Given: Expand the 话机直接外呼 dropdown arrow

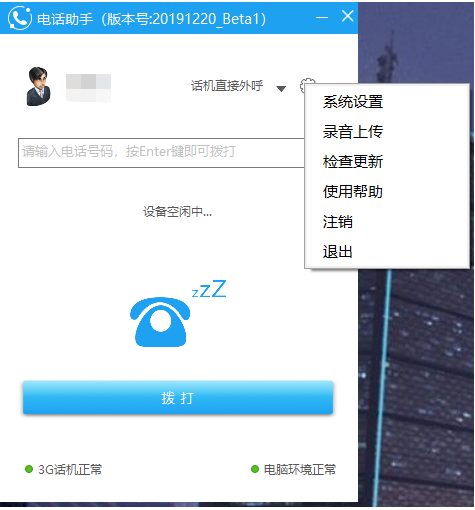Looking at the screenshot, I should click(x=281, y=89).
